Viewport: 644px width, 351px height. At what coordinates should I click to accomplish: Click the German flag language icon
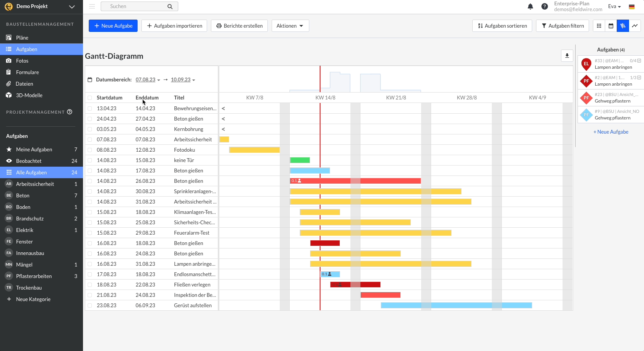[x=632, y=7]
